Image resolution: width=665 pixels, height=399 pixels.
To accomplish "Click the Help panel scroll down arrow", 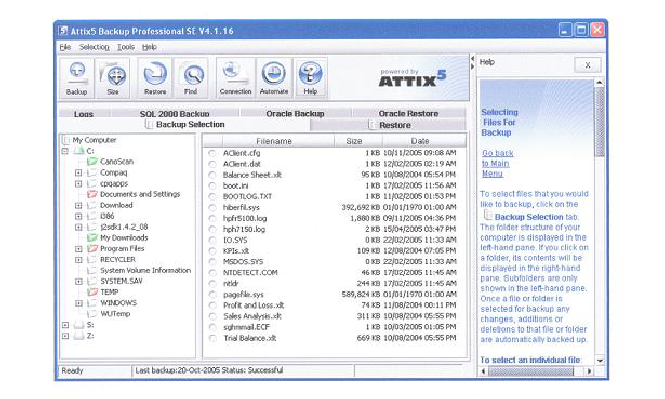I will click(x=600, y=361).
